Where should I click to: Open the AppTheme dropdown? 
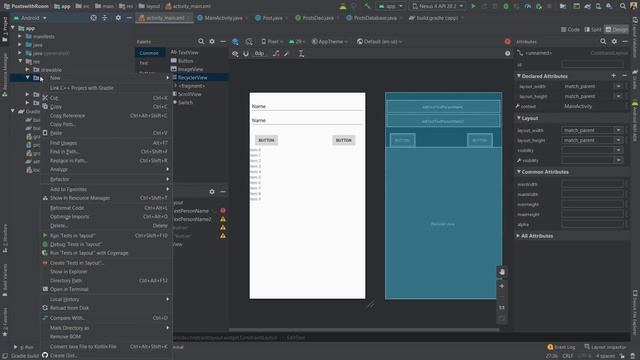click(x=330, y=42)
